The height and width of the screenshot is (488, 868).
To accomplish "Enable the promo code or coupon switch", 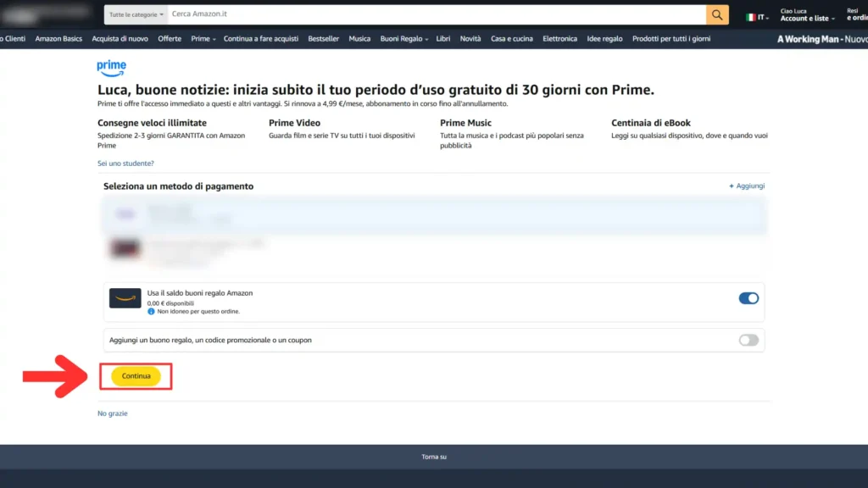I will (x=748, y=341).
